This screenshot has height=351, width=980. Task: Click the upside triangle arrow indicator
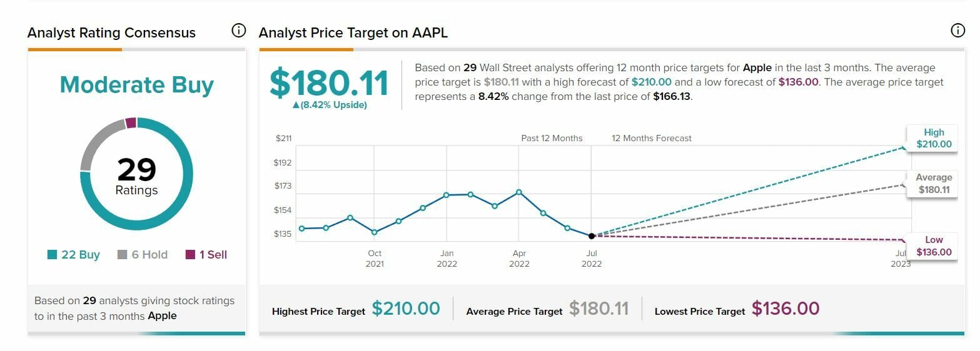click(x=296, y=106)
